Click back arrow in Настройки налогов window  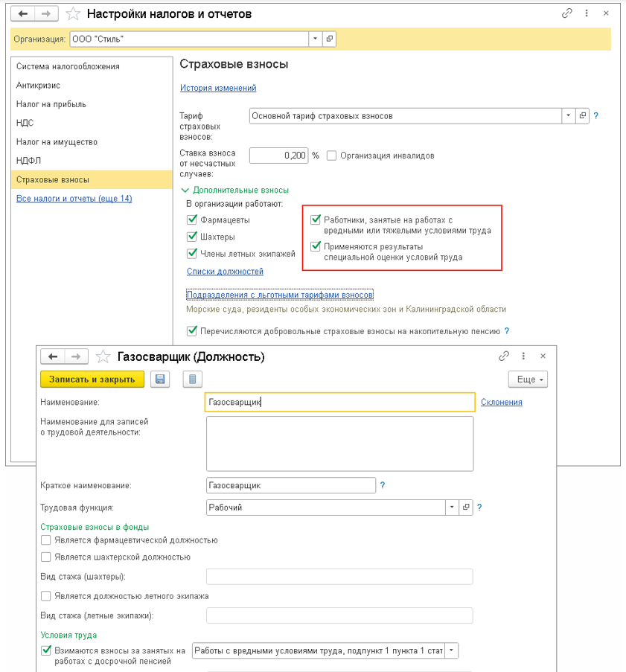pos(22,13)
